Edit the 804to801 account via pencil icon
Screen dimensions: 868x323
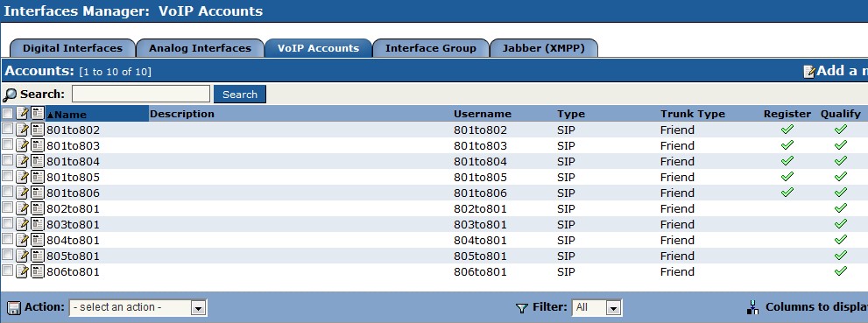point(22,240)
